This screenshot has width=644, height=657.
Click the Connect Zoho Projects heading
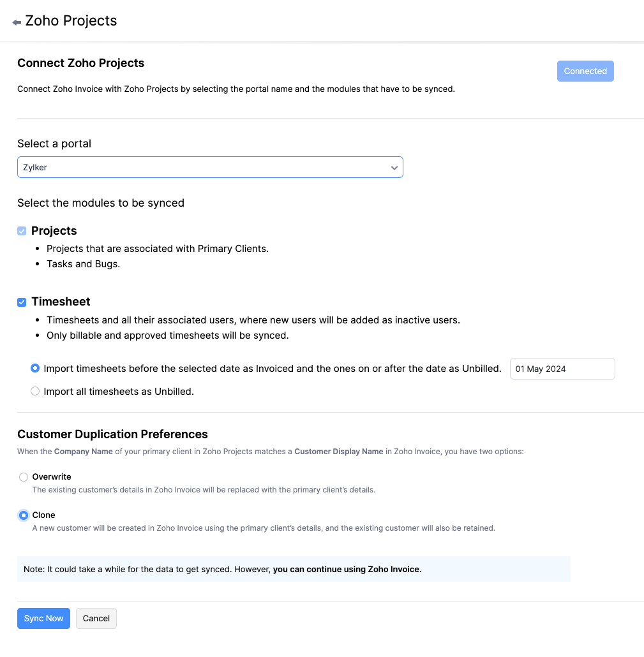point(80,63)
